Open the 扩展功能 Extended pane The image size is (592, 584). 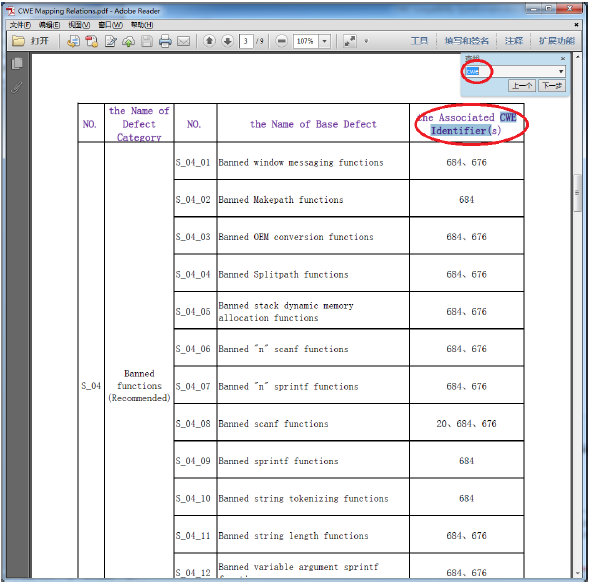pyautogui.click(x=557, y=40)
